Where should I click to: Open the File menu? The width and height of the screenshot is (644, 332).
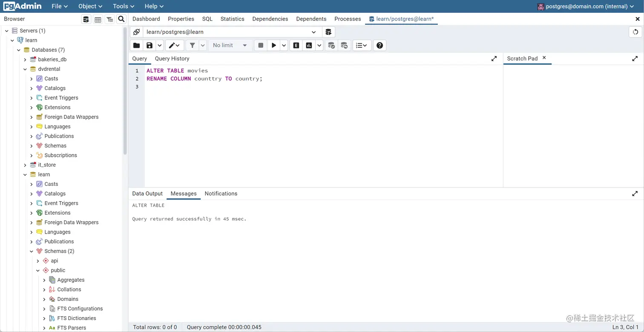(x=60, y=6)
